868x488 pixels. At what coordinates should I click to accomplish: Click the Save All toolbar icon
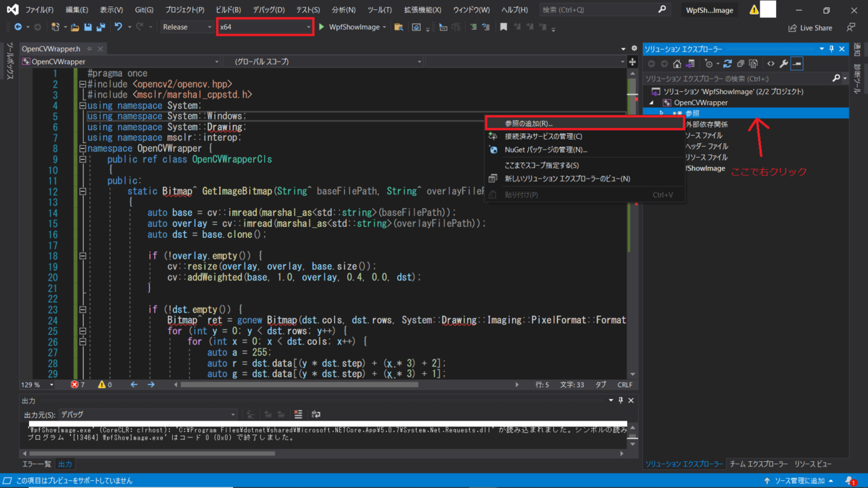pos(100,27)
